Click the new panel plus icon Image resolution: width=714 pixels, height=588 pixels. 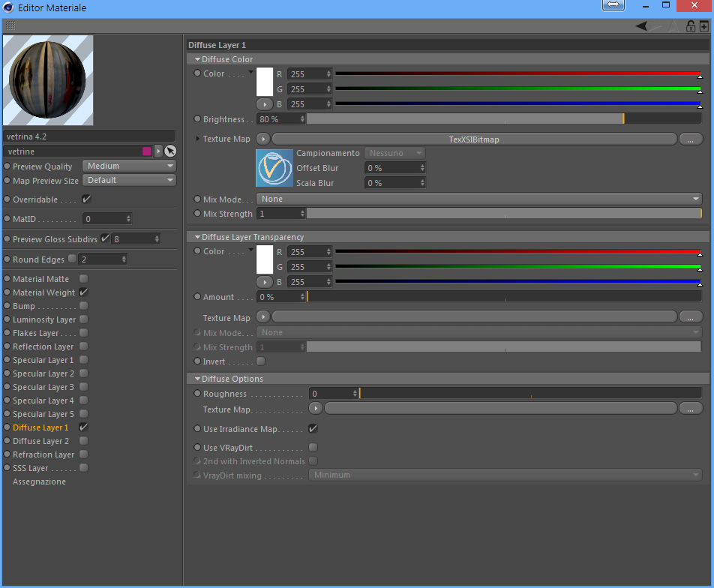pyautogui.click(x=704, y=26)
